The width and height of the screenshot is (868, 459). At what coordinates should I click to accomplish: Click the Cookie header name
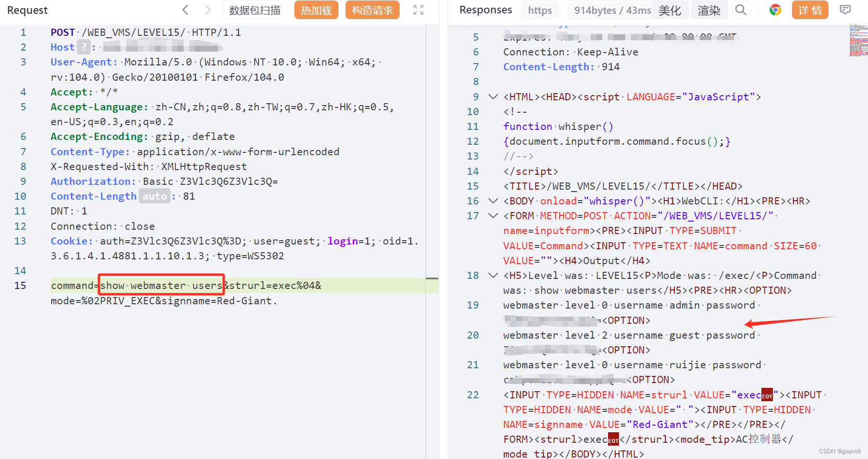(x=72, y=241)
